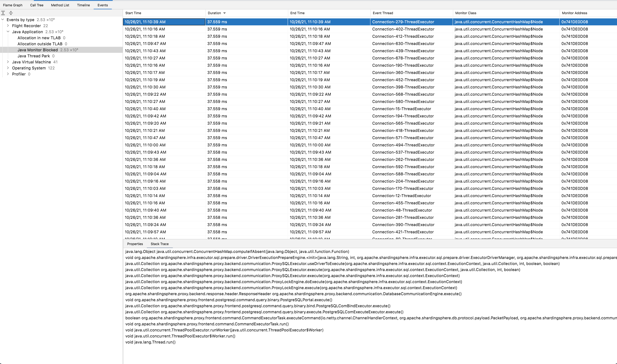Screen dimensions: 617x364
Task: Sort by the Monitor Class column header
Action: pos(465,13)
